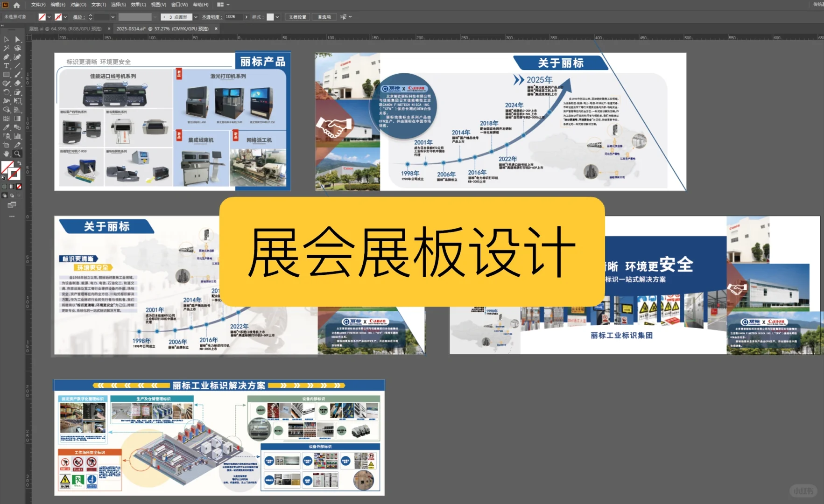Open the 编辑(E) menu

(x=58, y=5)
